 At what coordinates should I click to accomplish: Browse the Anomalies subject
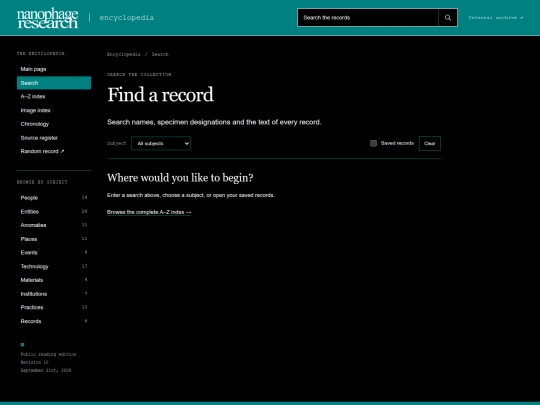pyautogui.click(x=54, y=225)
